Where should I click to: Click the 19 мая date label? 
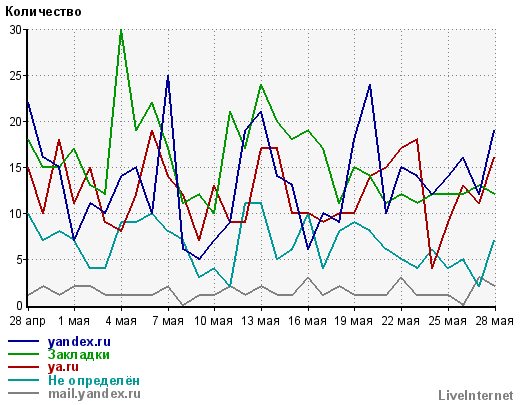354,321
